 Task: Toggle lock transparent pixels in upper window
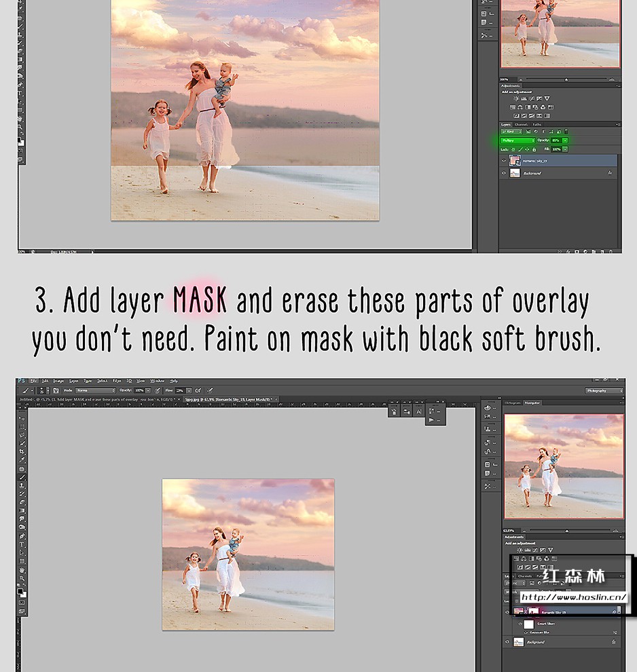(513, 149)
